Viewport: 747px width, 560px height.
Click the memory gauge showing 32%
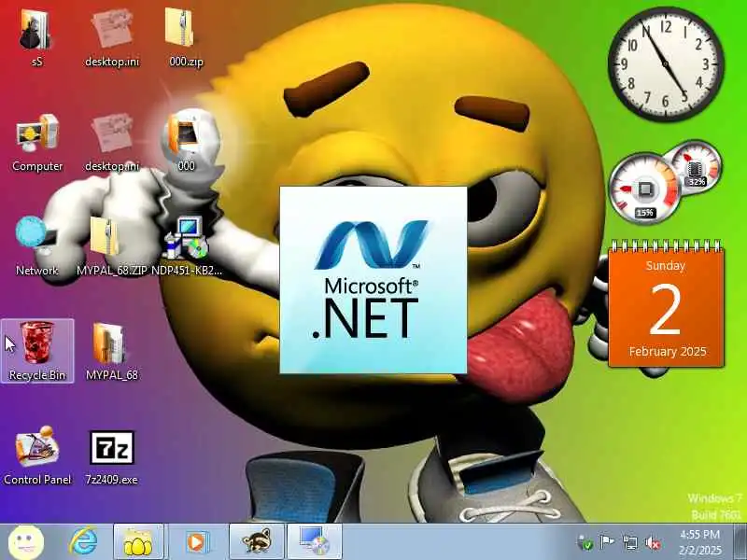(696, 168)
